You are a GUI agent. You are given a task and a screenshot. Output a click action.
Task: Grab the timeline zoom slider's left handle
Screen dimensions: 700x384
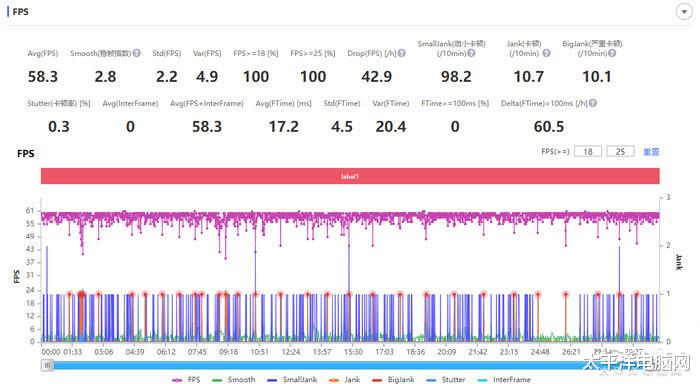[47, 365]
